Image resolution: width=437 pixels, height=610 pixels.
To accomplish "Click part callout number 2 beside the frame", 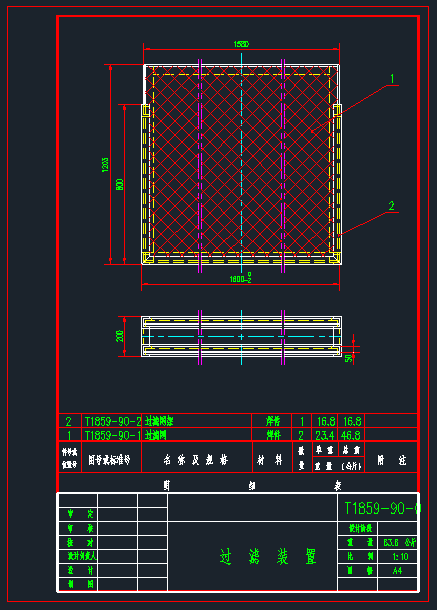I will (391, 206).
